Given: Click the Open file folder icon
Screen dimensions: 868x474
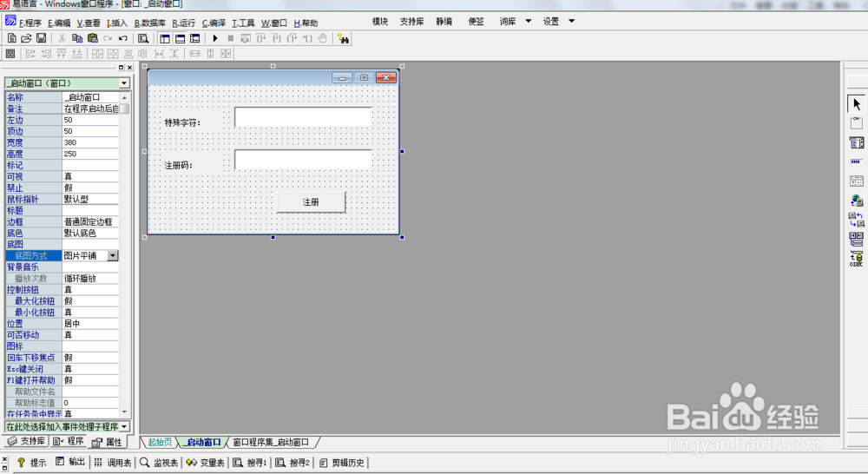Looking at the screenshot, I should click(x=26, y=38).
